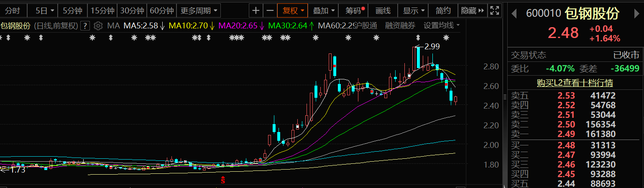
Task: Select the 15分钟 period tab
Action: [x=102, y=10]
